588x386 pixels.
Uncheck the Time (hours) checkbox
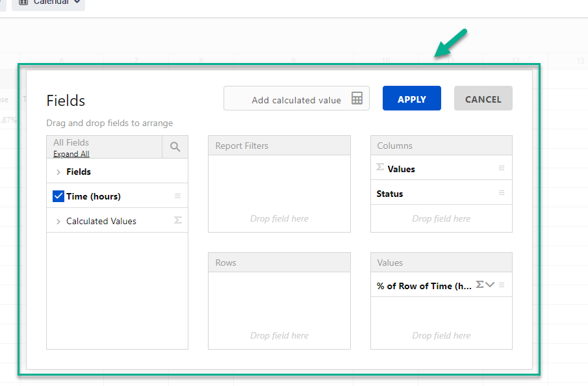coord(58,196)
